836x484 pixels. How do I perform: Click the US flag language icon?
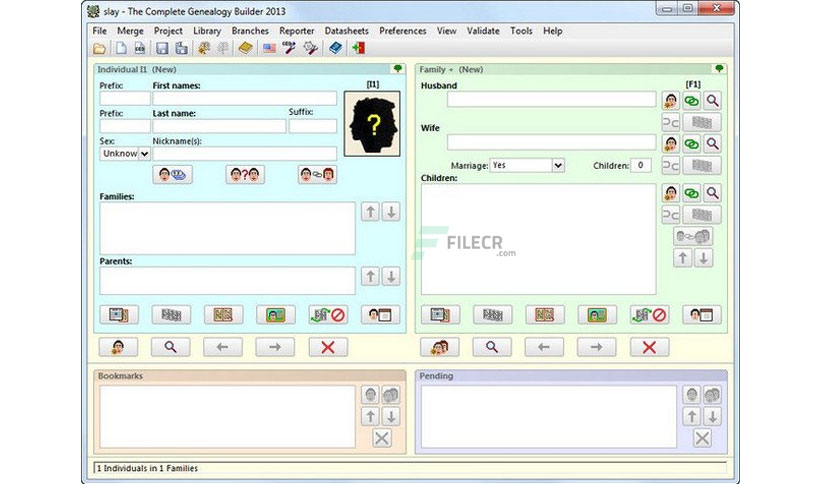click(269, 49)
